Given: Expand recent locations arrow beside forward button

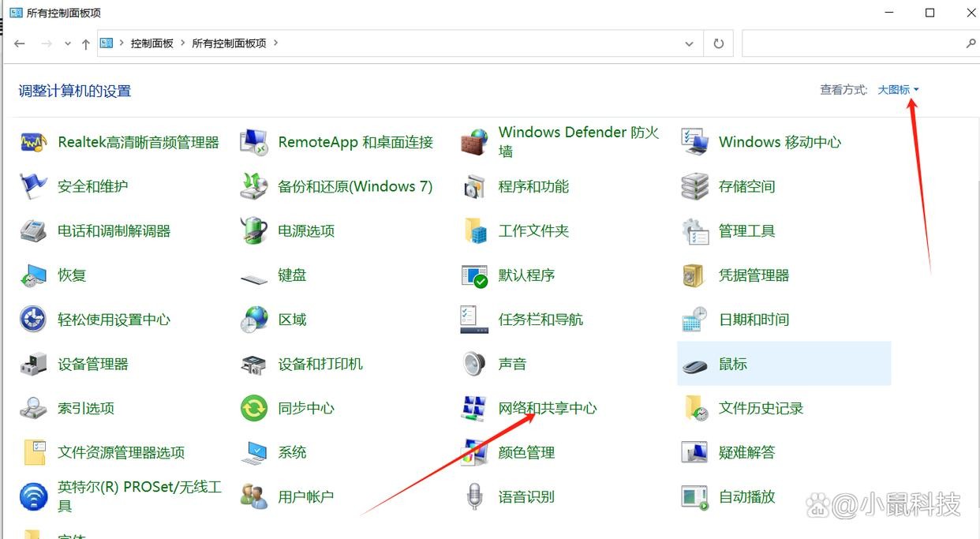Looking at the screenshot, I should tap(68, 44).
